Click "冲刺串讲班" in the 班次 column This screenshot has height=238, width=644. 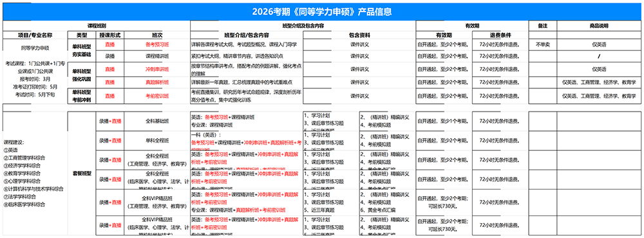pos(157,69)
